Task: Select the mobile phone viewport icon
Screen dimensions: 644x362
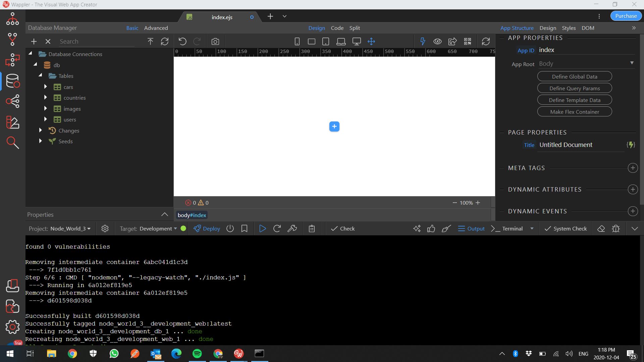Action: point(297,42)
